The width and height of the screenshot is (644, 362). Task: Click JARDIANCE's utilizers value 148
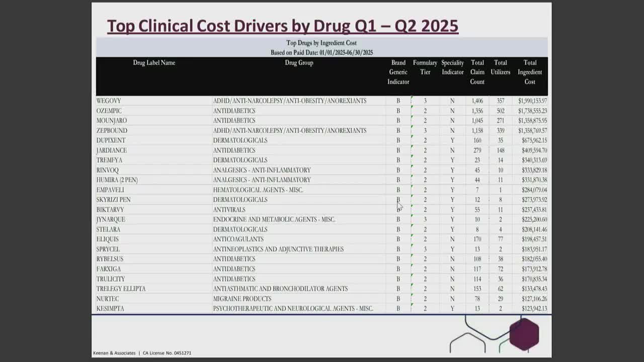[500, 150]
